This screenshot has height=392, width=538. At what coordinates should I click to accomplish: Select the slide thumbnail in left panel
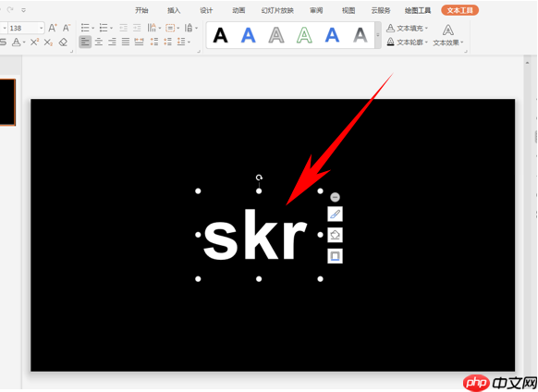tap(7, 102)
